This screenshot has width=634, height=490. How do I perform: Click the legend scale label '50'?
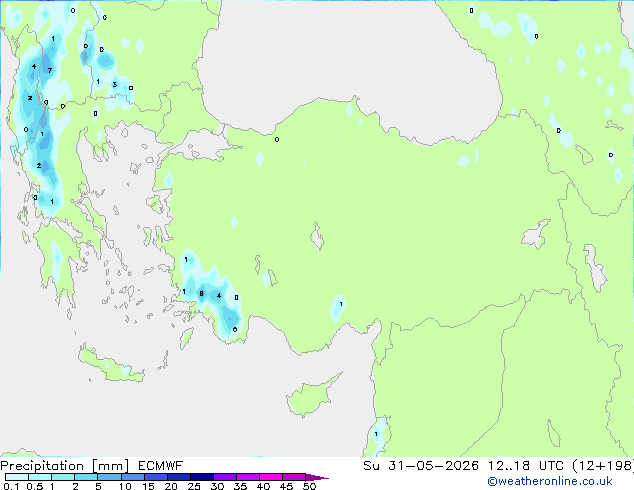[309, 486]
